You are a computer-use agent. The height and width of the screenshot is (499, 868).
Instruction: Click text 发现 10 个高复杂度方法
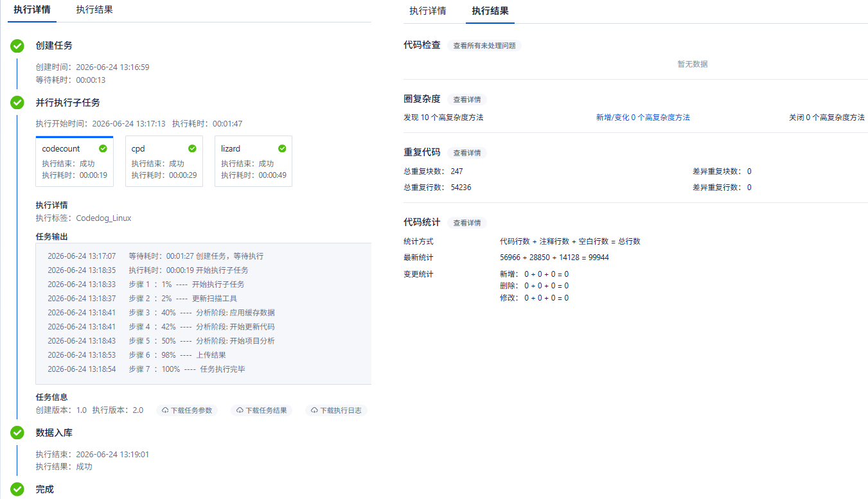tap(443, 118)
